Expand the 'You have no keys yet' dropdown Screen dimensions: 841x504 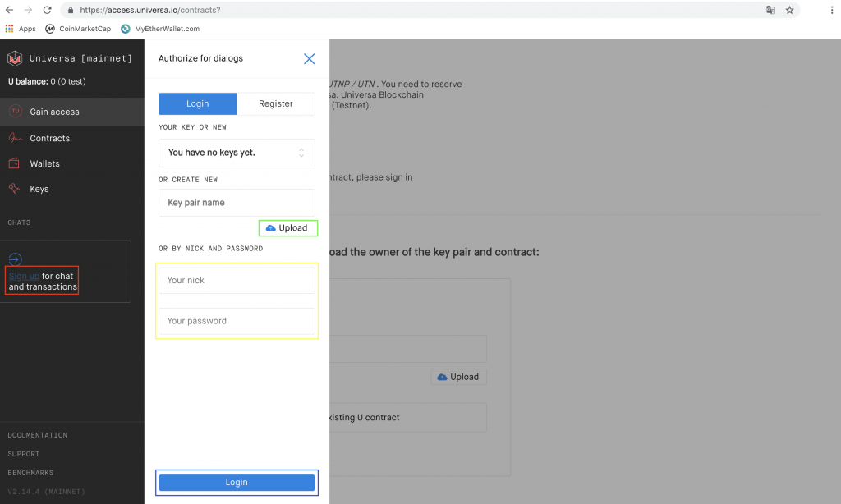(x=237, y=153)
